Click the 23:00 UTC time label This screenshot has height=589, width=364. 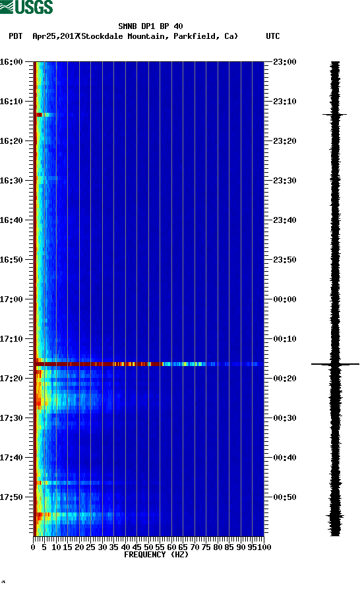pos(284,62)
